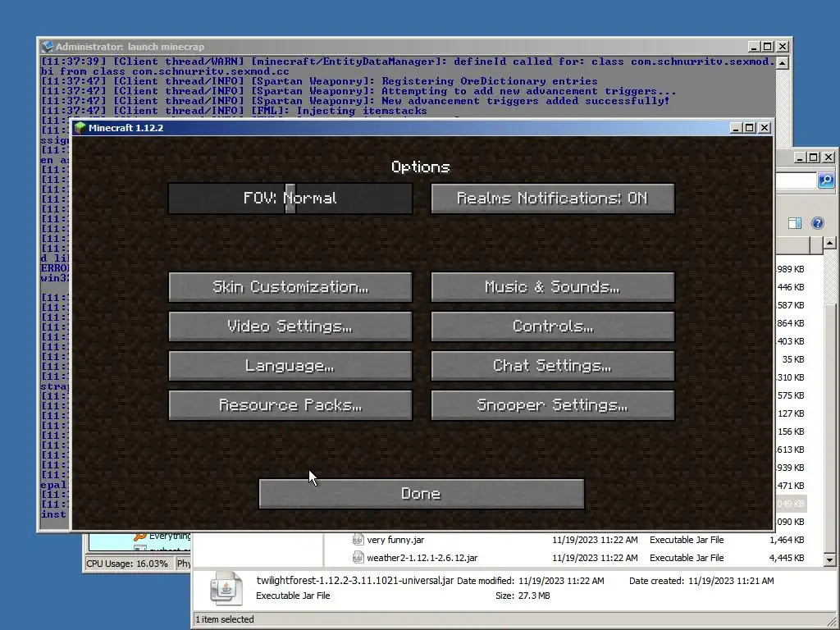This screenshot has height=630, width=840.
Task: Minimize the Minecraft 1.12.2 window
Action: click(x=736, y=127)
